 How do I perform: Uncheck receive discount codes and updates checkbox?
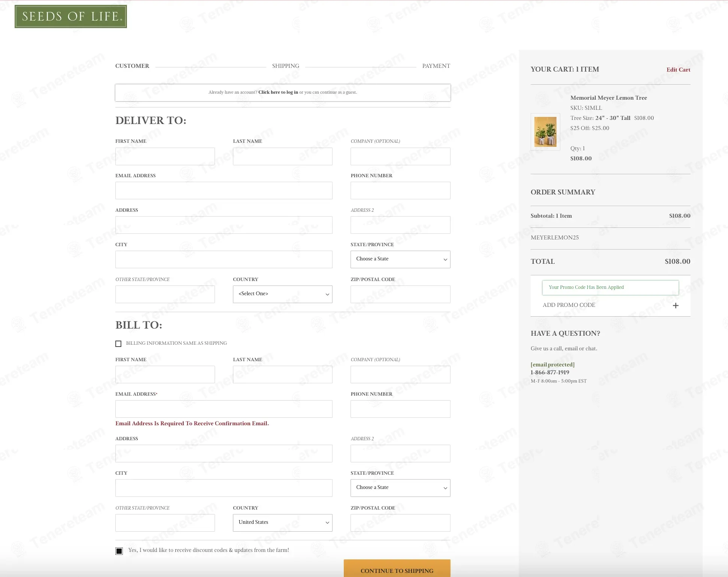pos(119,551)
